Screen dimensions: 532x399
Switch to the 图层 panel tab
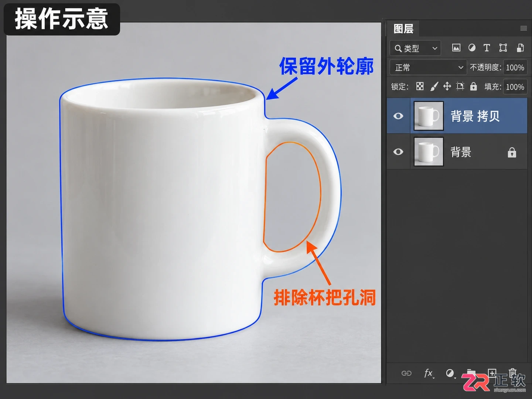(x=403, y=28)
